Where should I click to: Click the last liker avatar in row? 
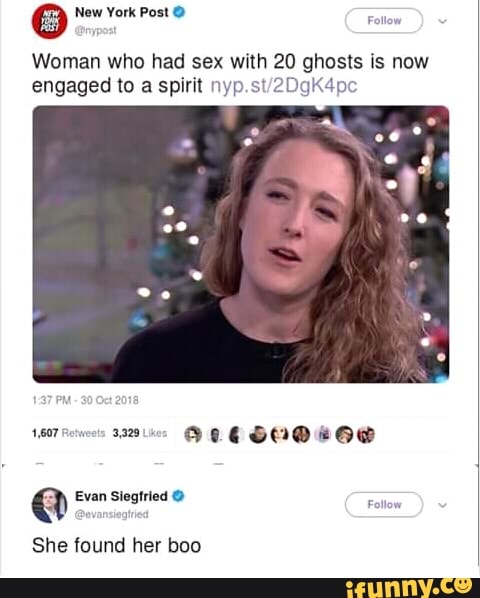pyautogui.click(x=366, y=435)
